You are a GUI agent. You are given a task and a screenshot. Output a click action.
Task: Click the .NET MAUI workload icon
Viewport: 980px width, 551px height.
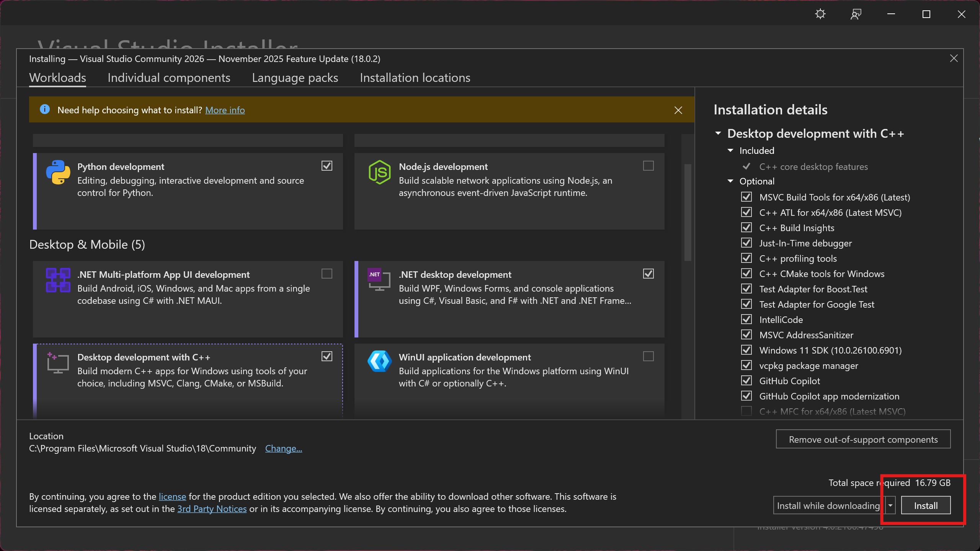pos(58,280)
